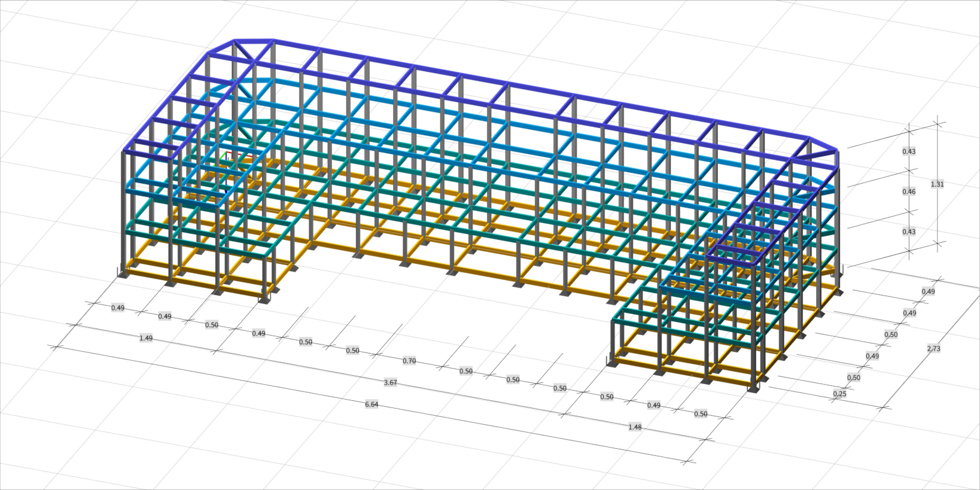
Task: Select the triangular brace at top-left roof corner
Action: 253,49
